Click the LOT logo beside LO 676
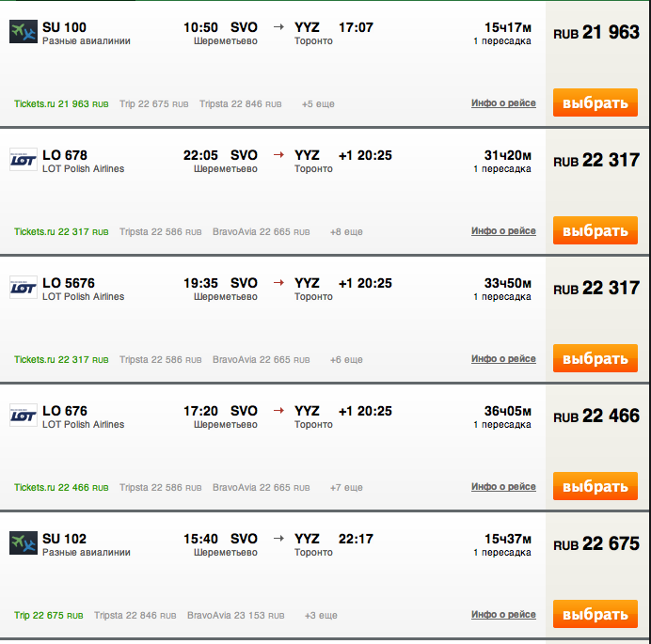Screen dimensions: 651x644 point(24,415)
